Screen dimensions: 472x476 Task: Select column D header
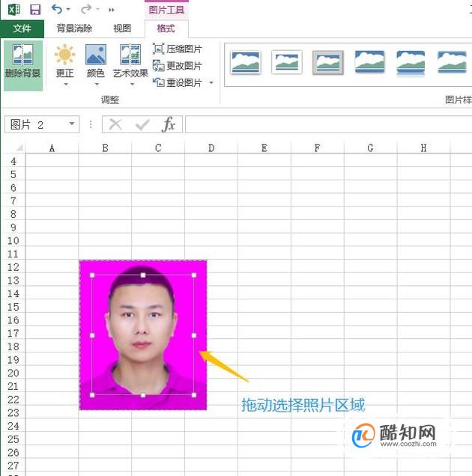[211, 148]
